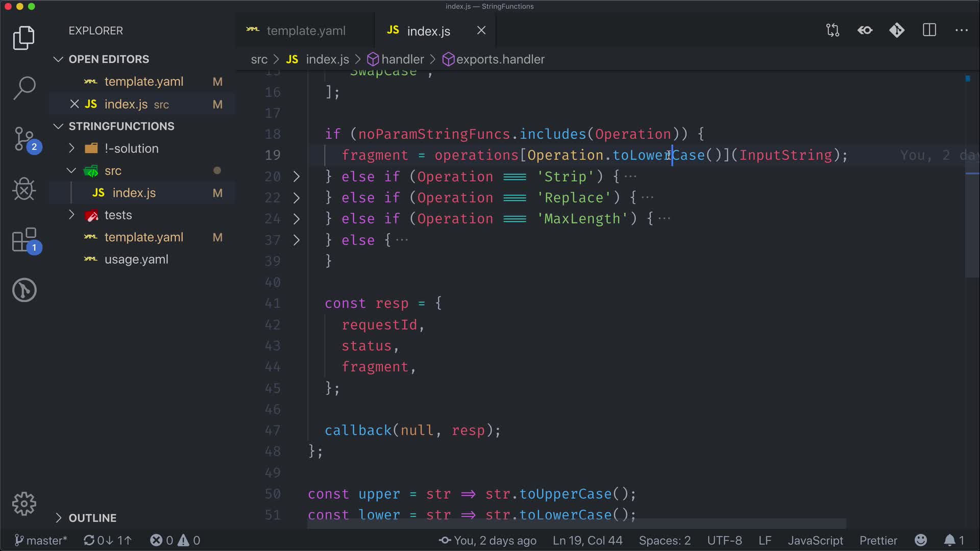The width and height of the screenshot is (980, 551).
Task: Click the Split Editor icon
Action: pos(929,31)
